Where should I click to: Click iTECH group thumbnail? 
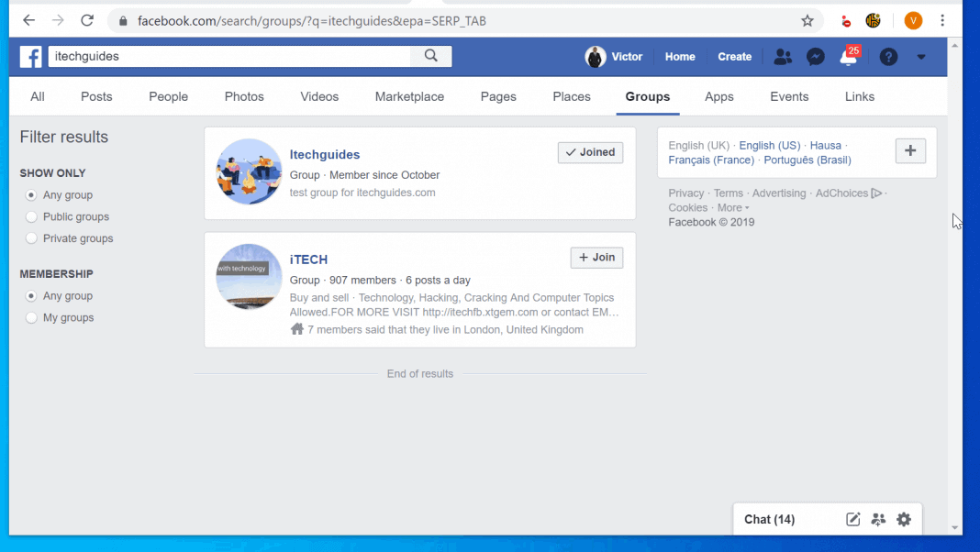[249, 277]
